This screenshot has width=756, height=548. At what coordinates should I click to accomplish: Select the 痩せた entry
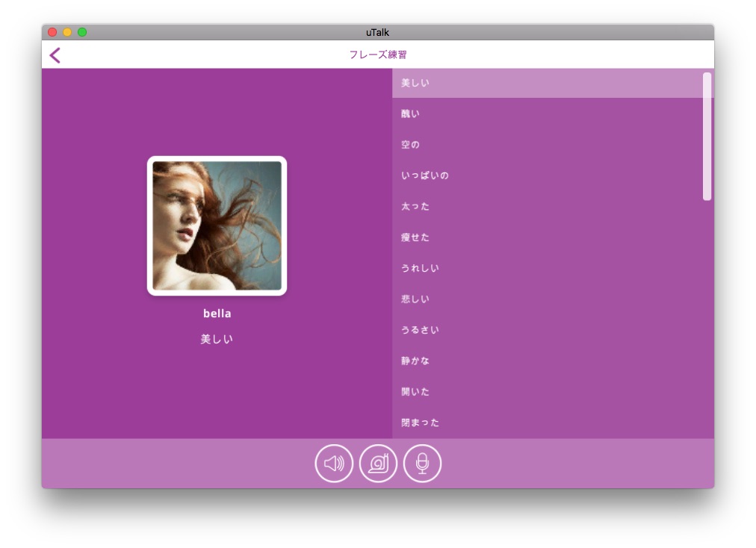click(415, 237)
